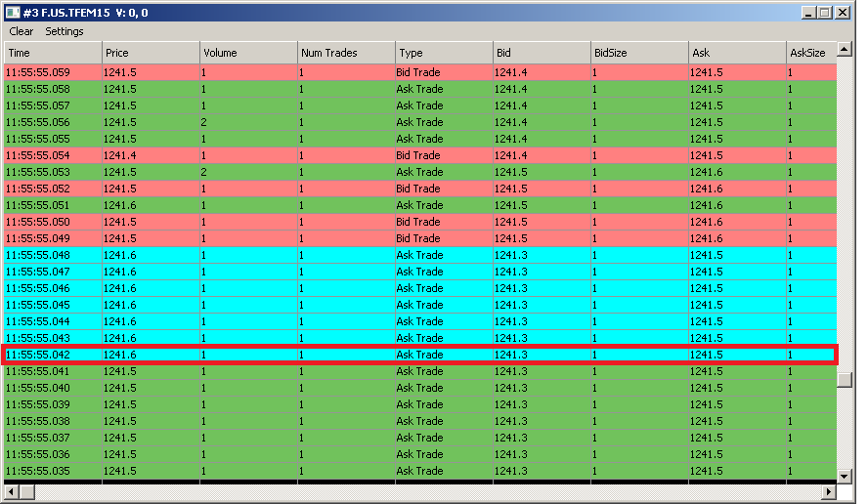868x504 pixels.
Task: Click the Ask column header
Action: pyautogui.click(x=737, y=53)
